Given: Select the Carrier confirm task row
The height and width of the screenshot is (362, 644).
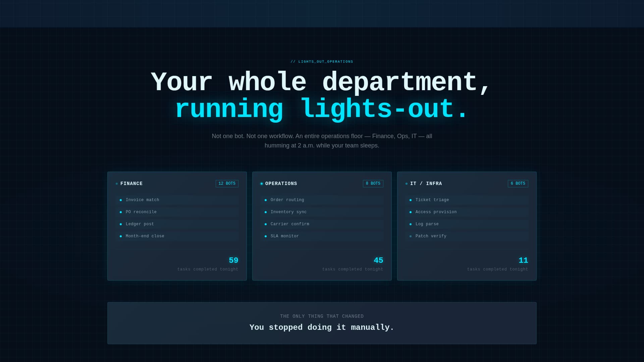Looking at the screenshot, I should [322, 224].
